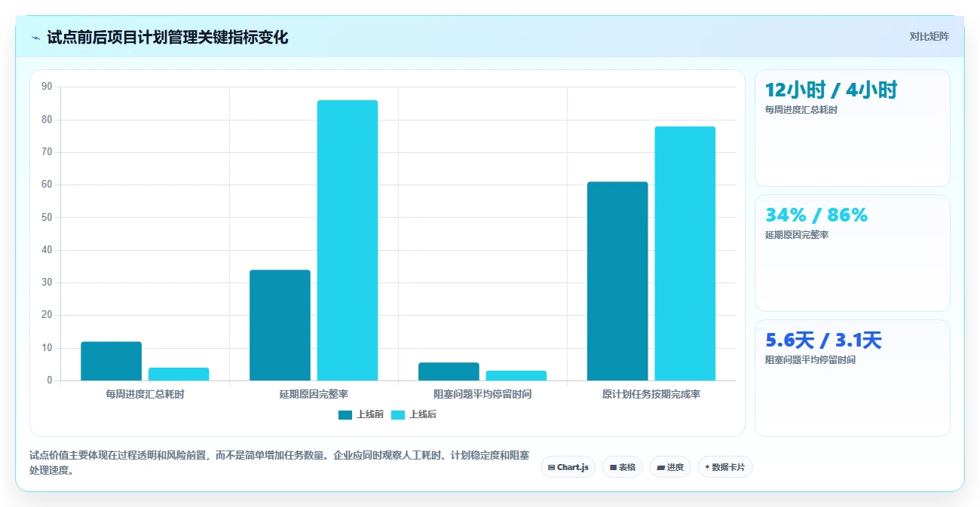This screenshot has height=507, width=980.
Task: Click the x-axis label 每周进度汇总耗时
Action: coord(145,394)
